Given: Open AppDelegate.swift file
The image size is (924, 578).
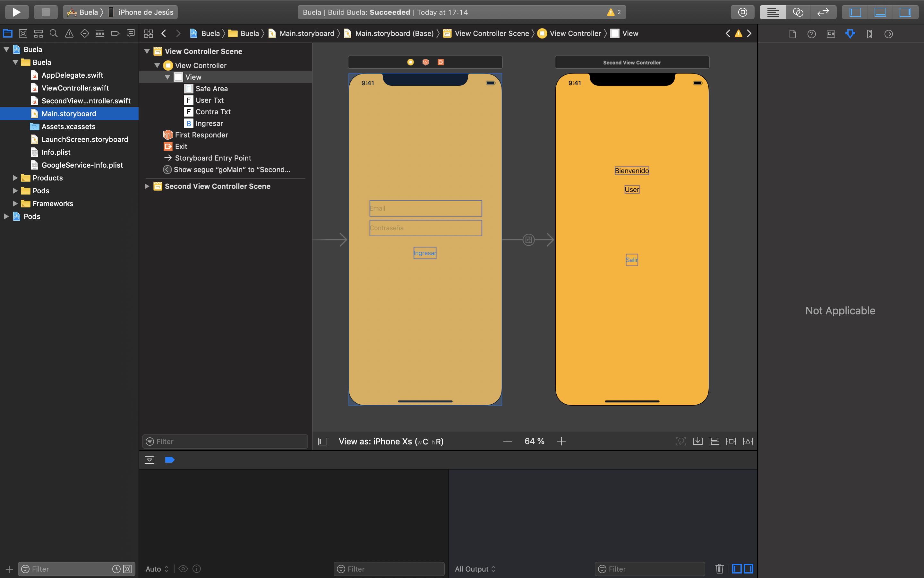Looking at the screenshot, I should [x=72, y=75].
